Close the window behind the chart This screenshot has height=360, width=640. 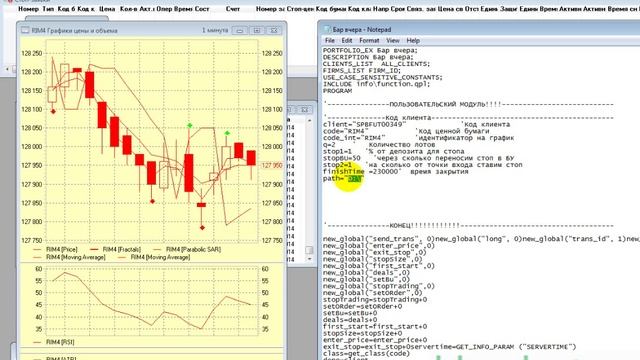click(304, 109)
